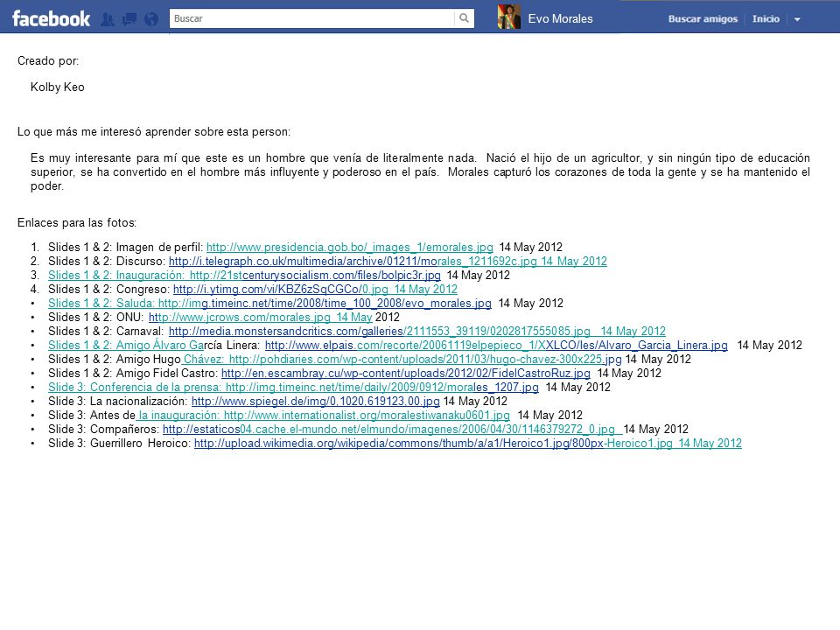840x630 pixels.
Task: Open elpais.com Alvaro_Garcia_Linera.jpg link
Action: (496, 345)
